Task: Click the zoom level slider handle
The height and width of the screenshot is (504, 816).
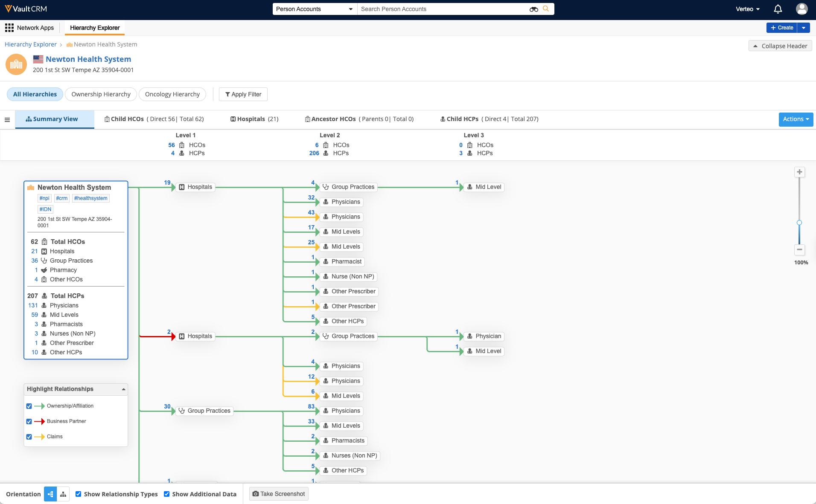Action: tap(799, 223)
